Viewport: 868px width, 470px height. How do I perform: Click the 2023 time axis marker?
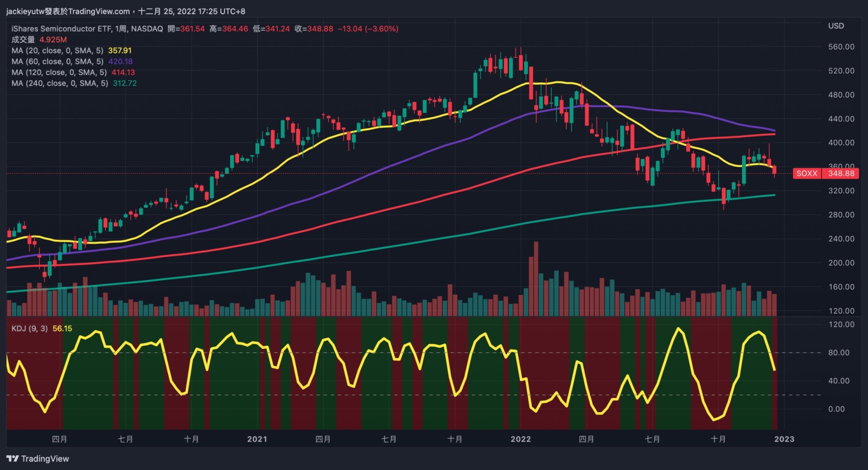(784, 439)
